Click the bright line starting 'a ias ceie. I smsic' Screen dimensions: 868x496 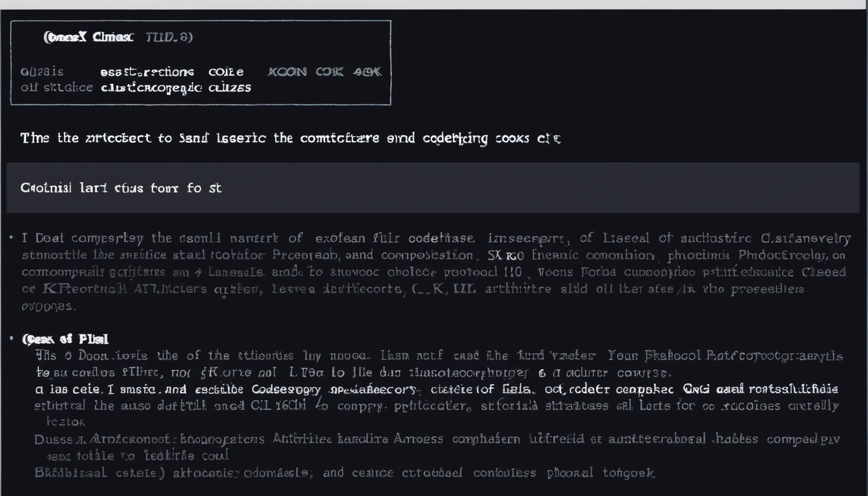pos(436,389)
